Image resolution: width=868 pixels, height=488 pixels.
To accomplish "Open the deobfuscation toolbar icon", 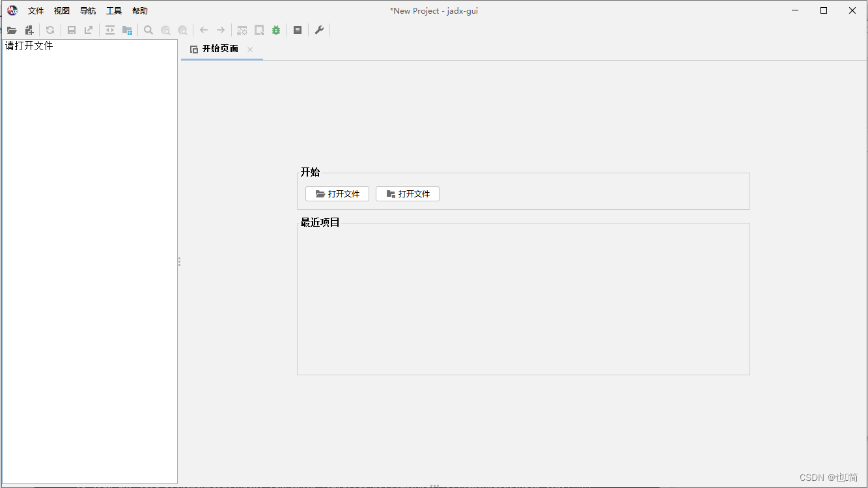I will pos(242,29).
